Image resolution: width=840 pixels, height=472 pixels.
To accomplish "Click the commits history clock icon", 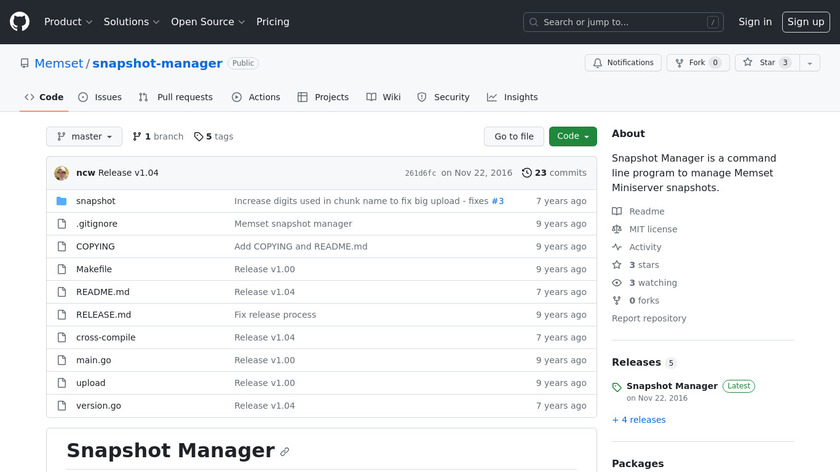I will (527, 173).
